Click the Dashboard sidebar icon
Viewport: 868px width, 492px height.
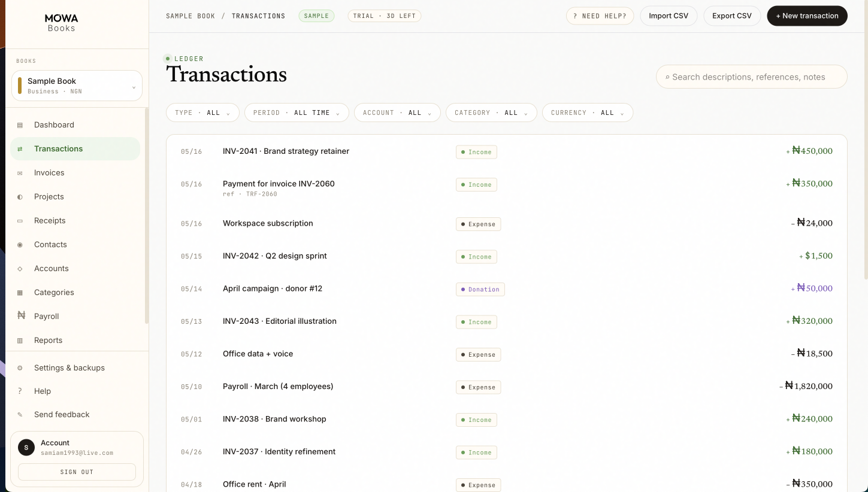pos(20,125)
